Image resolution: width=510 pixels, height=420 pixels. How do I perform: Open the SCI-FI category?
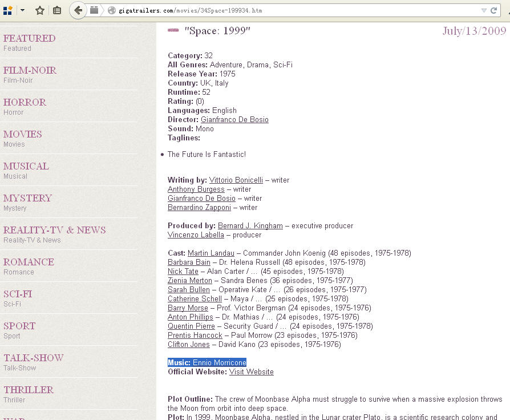tap(18, 294)
